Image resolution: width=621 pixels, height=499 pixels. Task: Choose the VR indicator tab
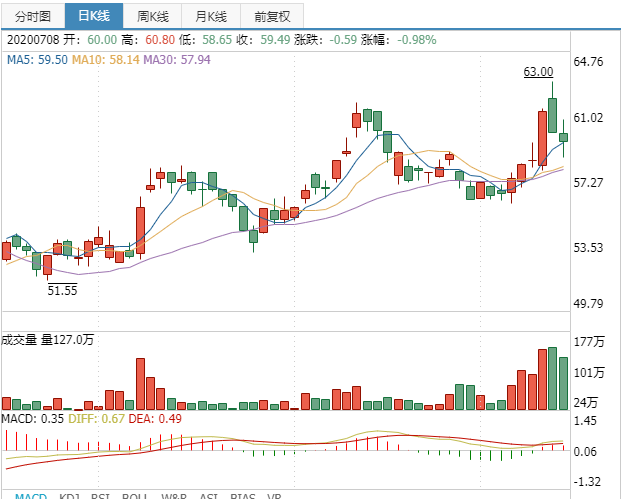click(275, 496)
